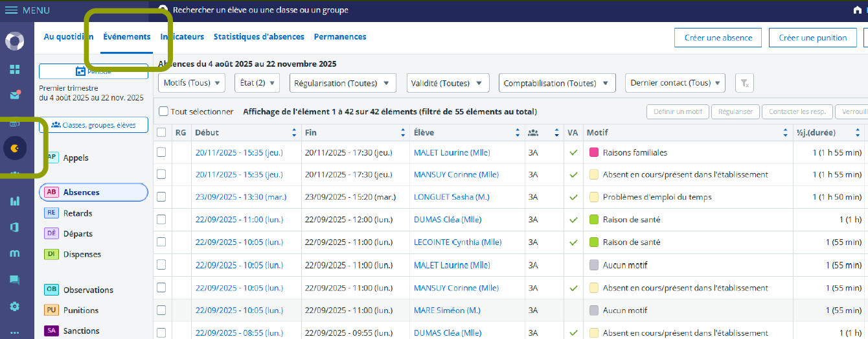The height and width of the screenshot is (339, 868).
Task: Open the bar chart icon in sidebar
Action: click(x=14, y=201)
